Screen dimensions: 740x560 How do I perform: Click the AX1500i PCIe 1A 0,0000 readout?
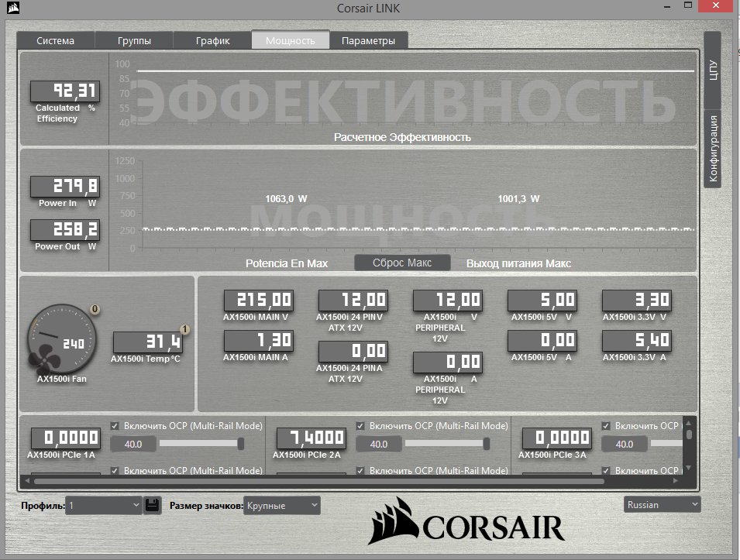coord(66,438)
